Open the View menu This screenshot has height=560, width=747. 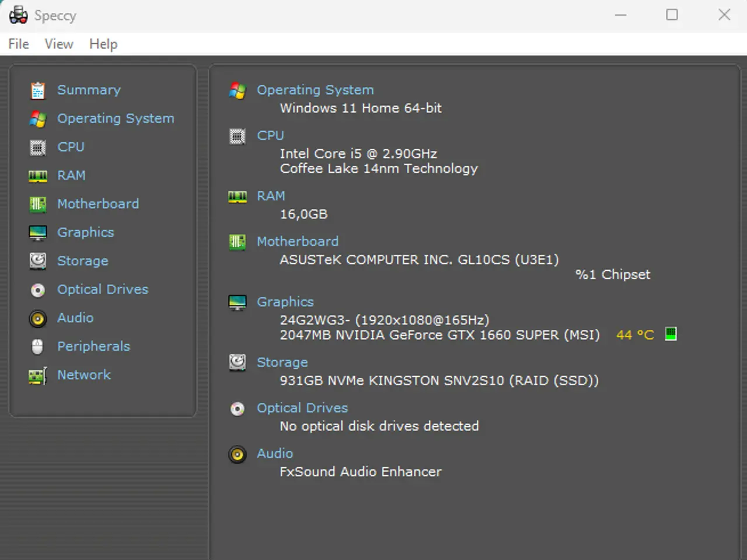(59, 44)
